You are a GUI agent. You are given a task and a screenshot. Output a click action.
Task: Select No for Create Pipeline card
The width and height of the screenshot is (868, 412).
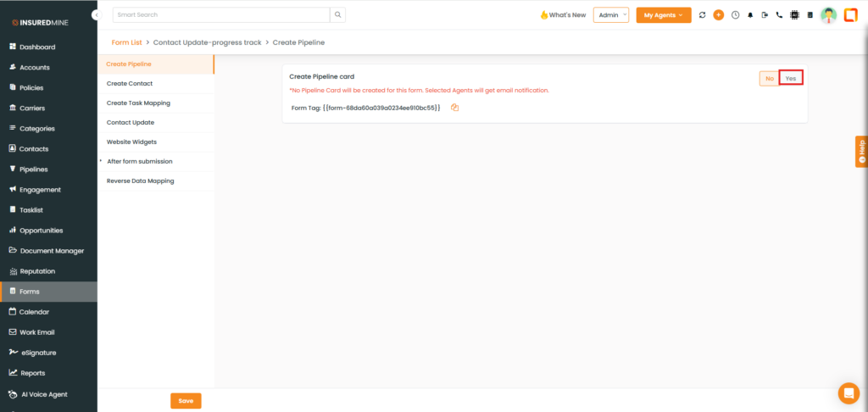coord(770,79)
